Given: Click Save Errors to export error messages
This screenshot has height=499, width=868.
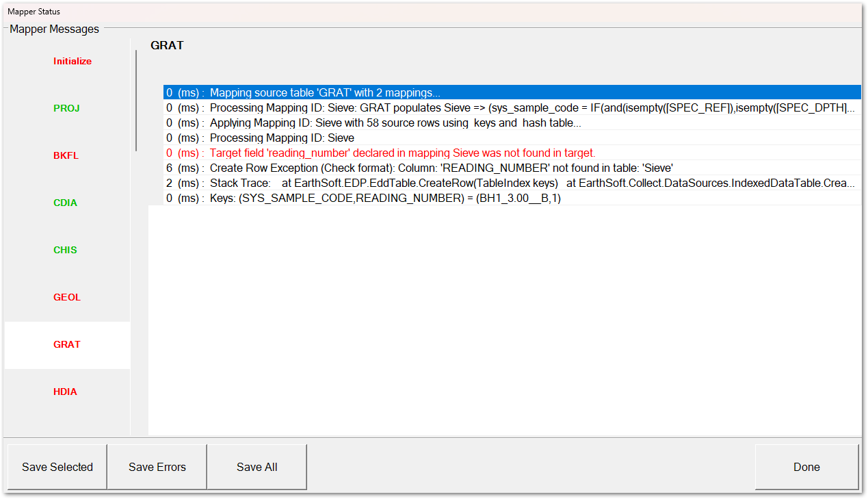Looking at the screenshot, I should click(157, 467).
